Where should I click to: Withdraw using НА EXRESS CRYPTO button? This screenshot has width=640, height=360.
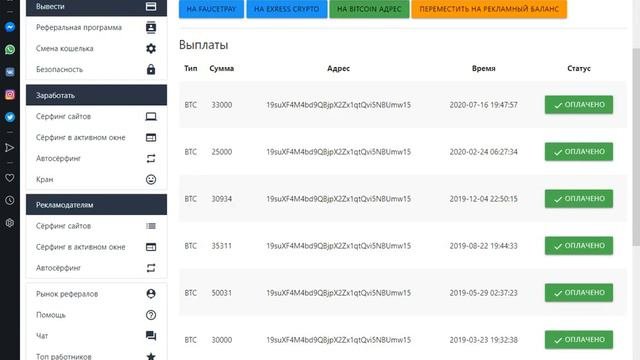coord(287,9)
